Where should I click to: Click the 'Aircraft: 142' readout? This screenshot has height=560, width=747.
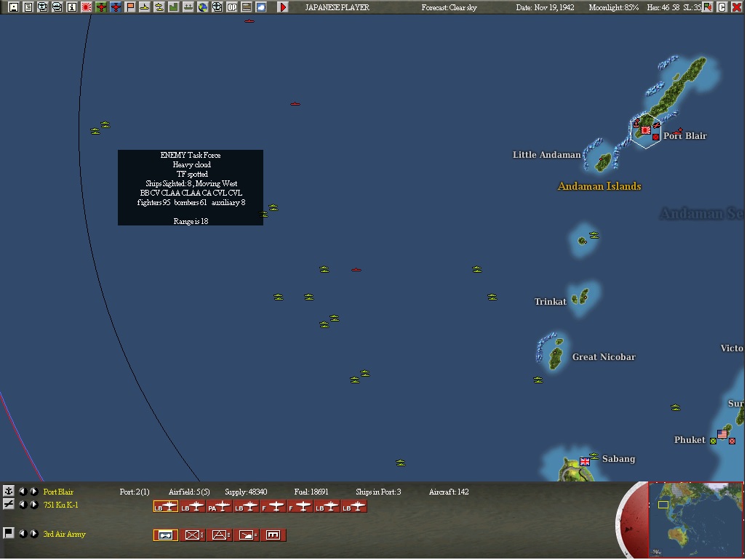pyautogui.click(x=449, y=492)
